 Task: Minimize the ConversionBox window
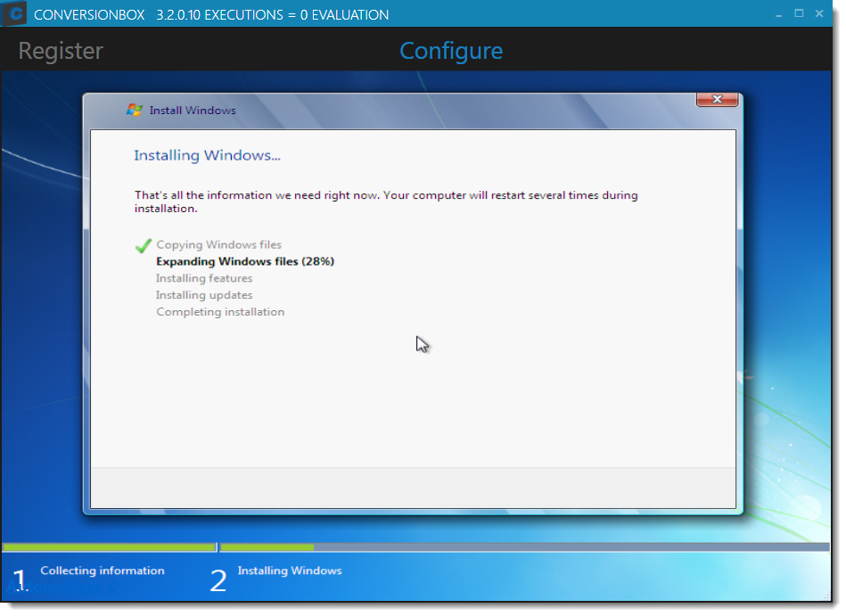(778, 14)
